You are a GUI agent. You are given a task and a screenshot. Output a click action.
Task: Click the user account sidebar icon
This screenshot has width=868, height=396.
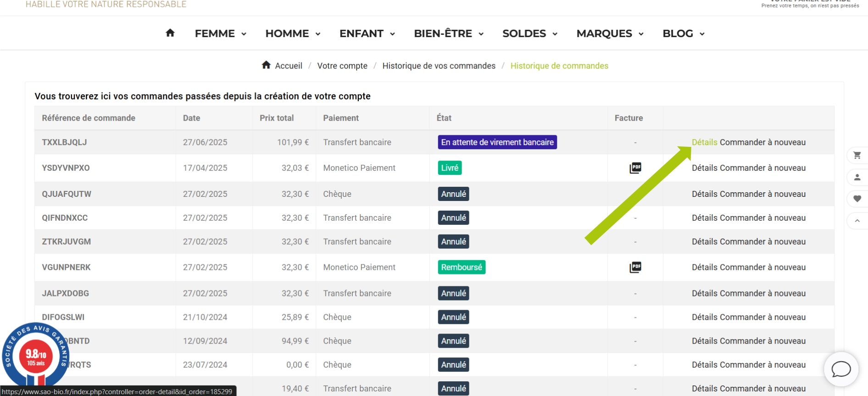857,177
